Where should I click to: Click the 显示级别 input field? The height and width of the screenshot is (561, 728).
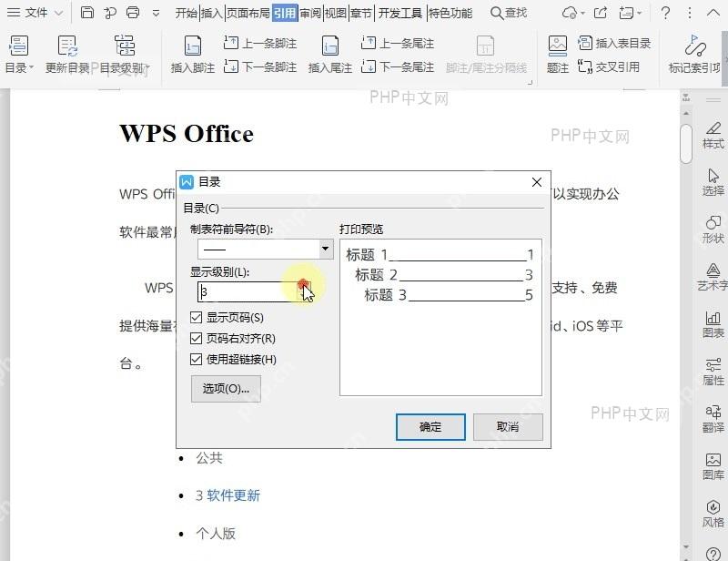(x=248, y=292)
